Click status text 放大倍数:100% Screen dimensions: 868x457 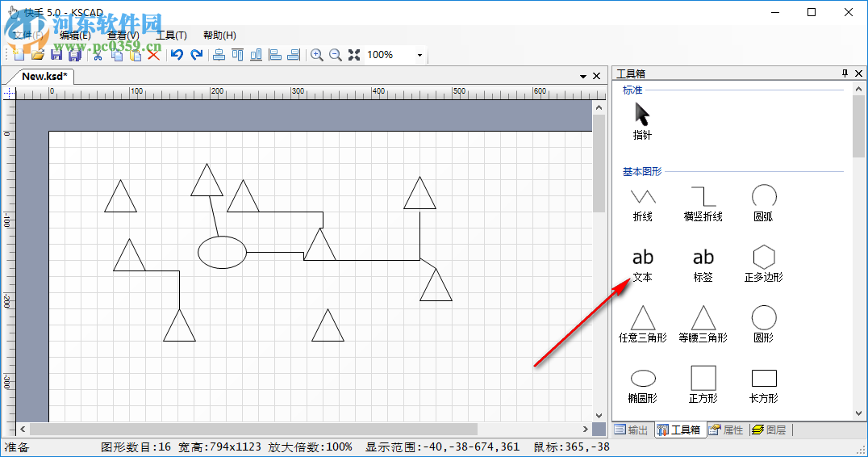click(310, 447)
